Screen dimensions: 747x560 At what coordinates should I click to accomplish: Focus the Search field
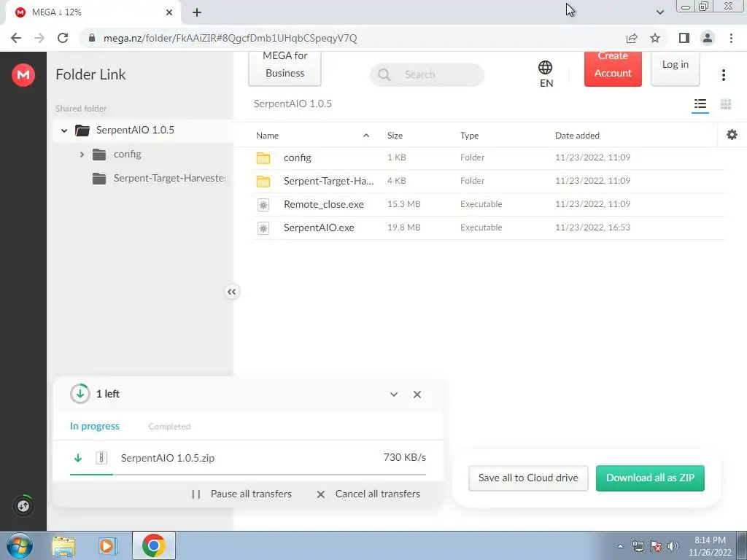click(x=427, y=74)
